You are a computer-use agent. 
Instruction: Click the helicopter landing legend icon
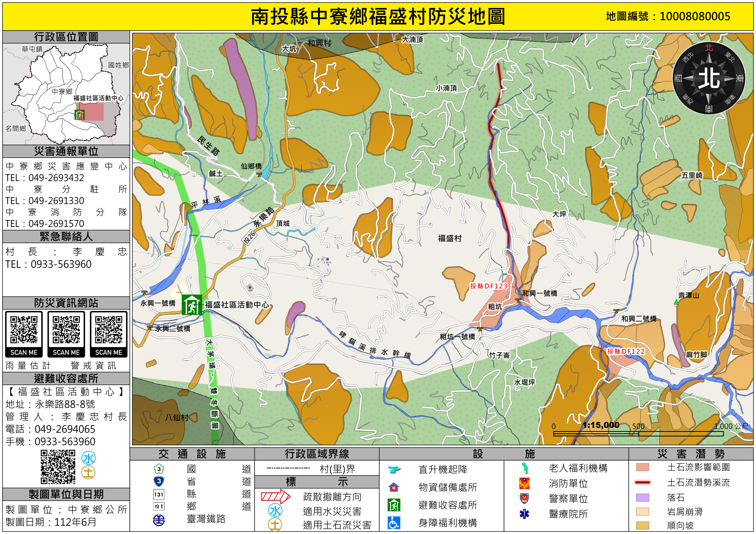[394, 469]
